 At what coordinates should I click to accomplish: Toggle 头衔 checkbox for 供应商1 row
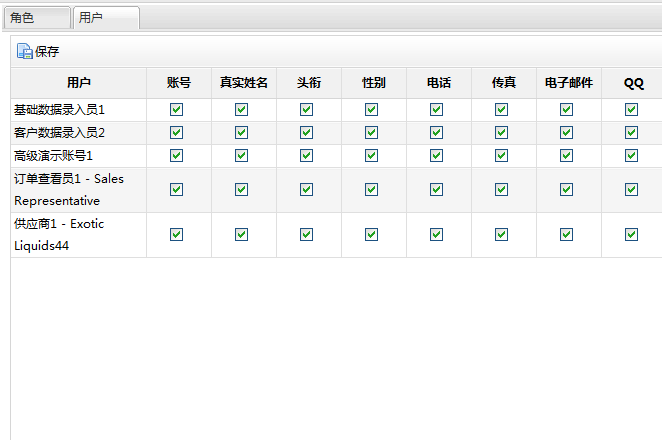click(307, 234)
